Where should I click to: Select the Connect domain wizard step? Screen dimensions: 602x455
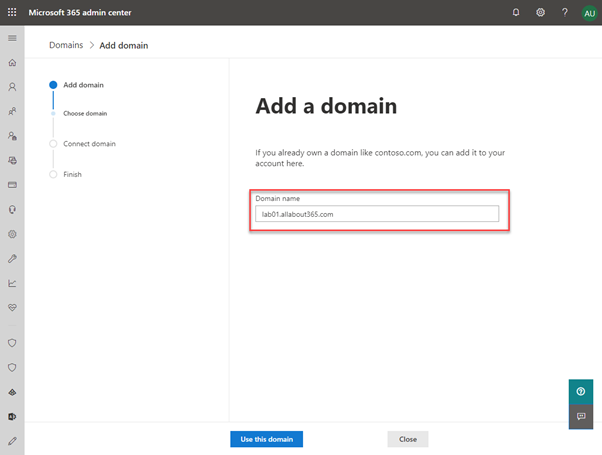[x=89, y=144]
